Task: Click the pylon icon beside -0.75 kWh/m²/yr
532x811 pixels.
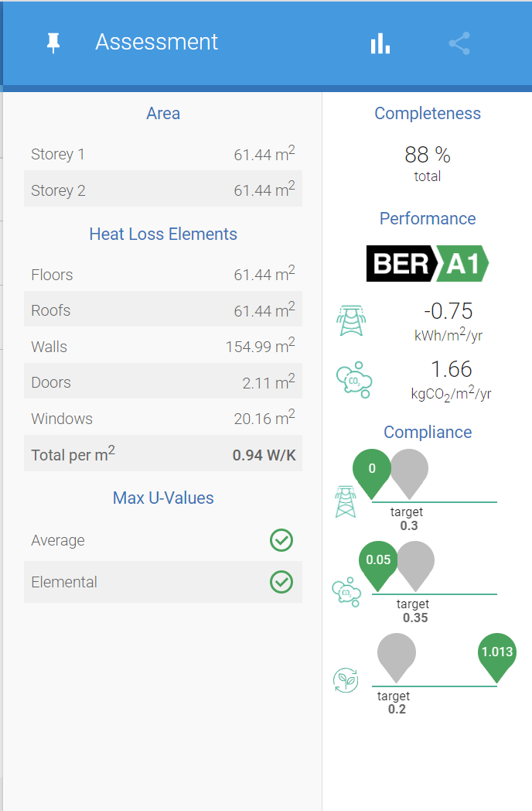Action: [351, 319]
